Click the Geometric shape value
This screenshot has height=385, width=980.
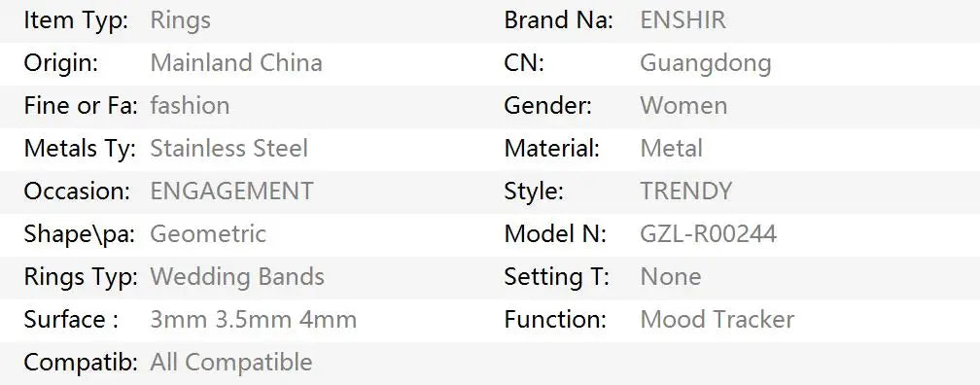tap(208, 233)
